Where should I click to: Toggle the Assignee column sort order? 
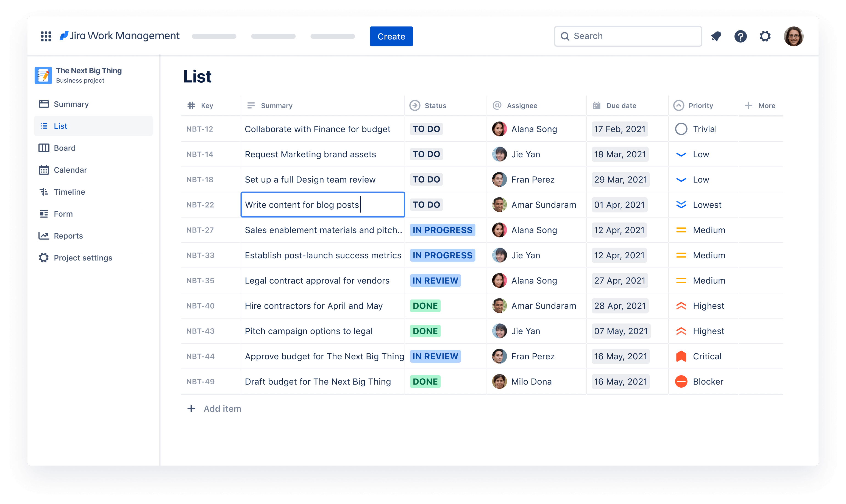point(521,106)
